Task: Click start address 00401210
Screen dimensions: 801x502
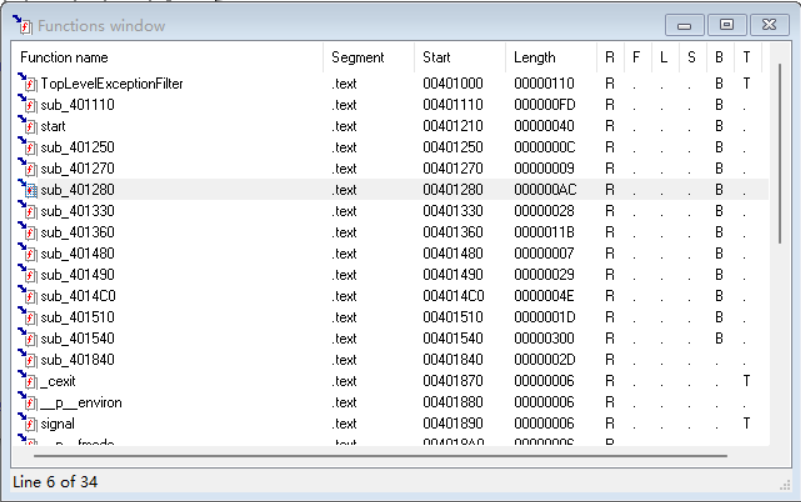Action: [x=453, y=126]
